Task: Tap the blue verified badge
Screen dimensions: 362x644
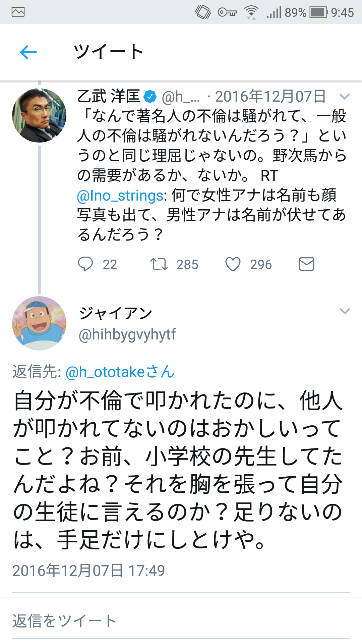Action: (150, 97)
